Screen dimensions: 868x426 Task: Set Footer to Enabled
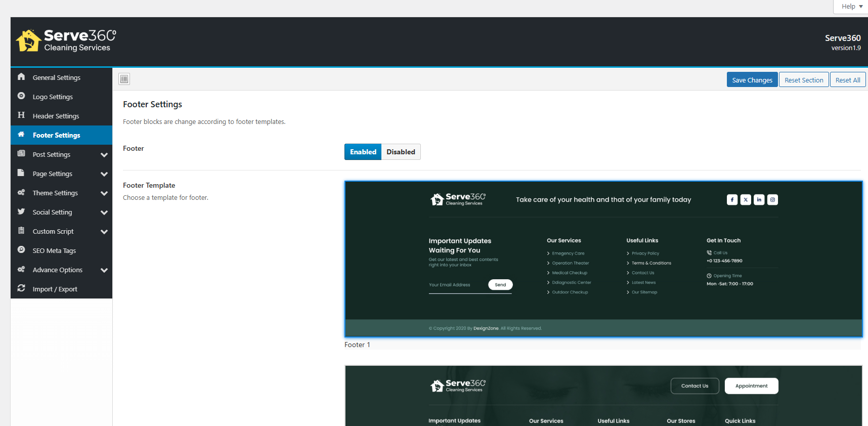(x=363, y=152)
